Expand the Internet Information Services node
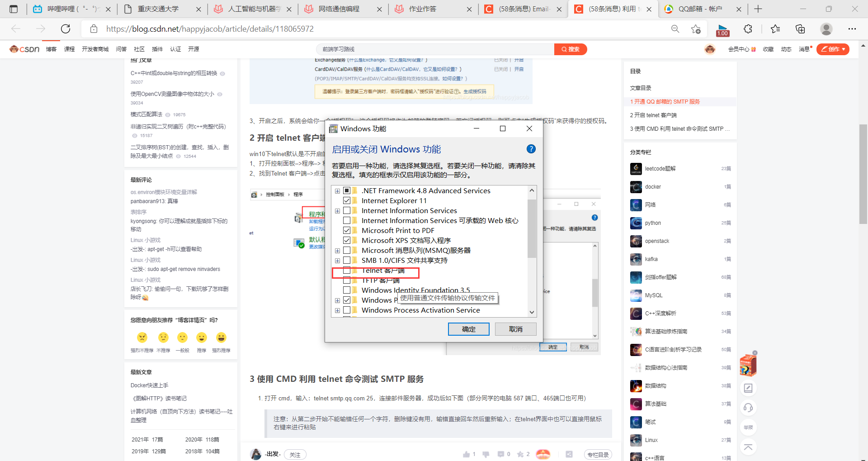868x461 pixels. coord(337,211)
